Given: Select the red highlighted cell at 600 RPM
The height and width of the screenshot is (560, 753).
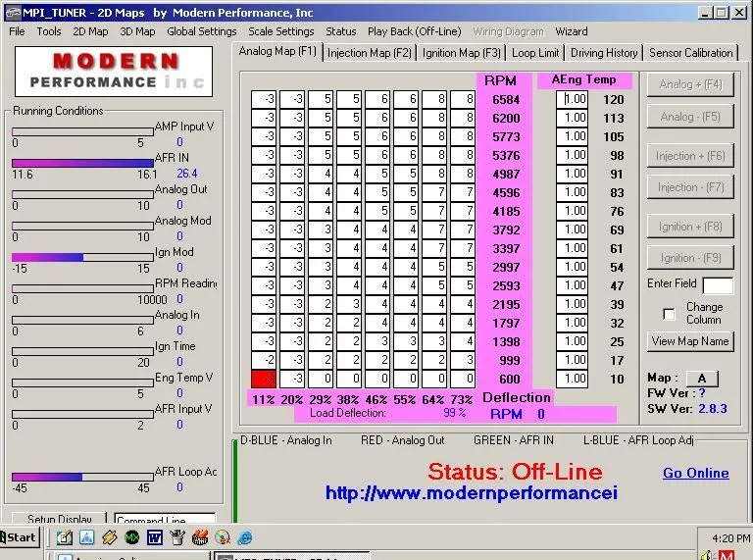Looking at the screenshot, I should pos(263,379).
